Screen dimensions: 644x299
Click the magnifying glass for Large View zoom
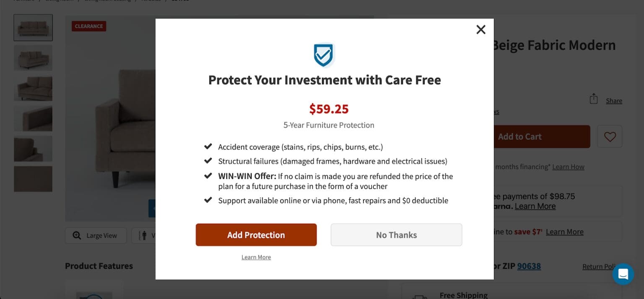[77, 236]
